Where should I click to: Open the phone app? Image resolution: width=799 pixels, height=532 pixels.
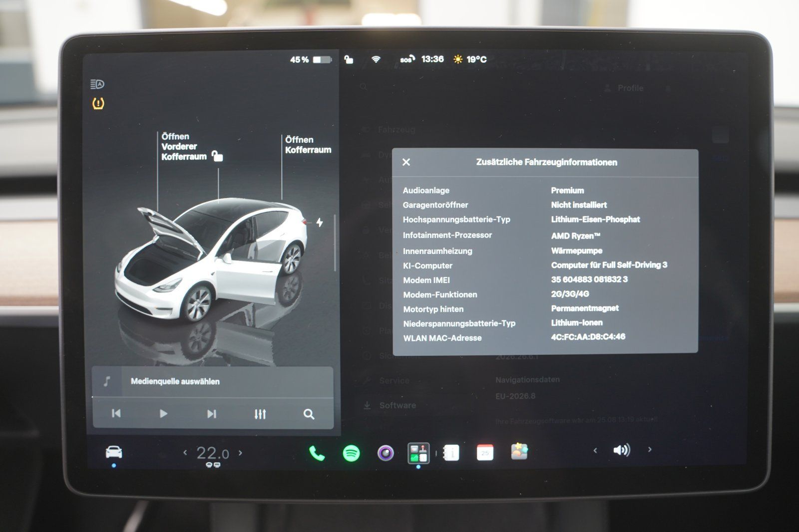(x=317, y=453)
